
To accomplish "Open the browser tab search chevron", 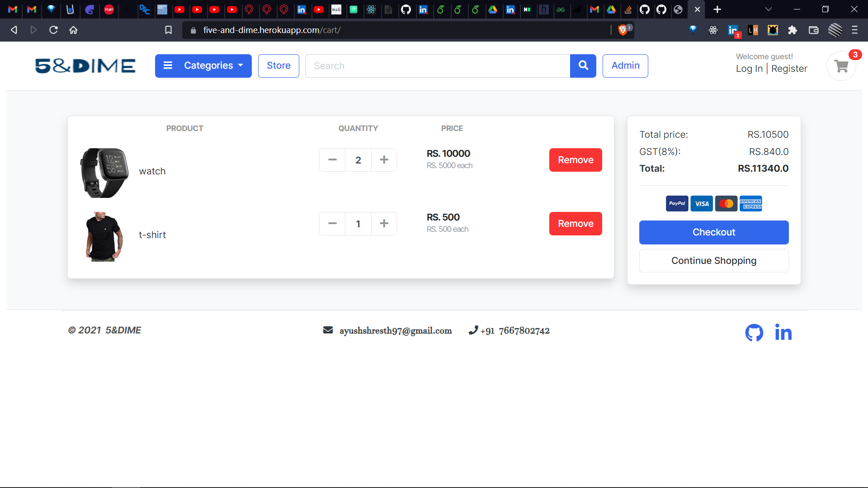I will [x=769, y=9].
